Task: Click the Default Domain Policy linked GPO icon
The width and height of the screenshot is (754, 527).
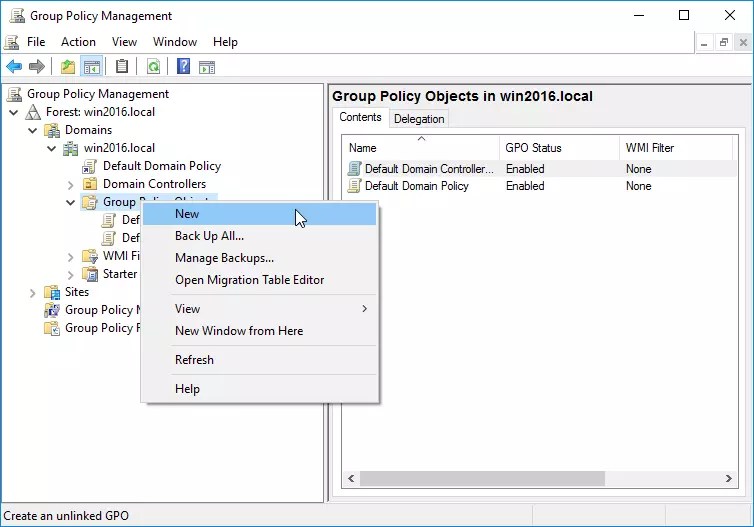Action: coord(89,166)
